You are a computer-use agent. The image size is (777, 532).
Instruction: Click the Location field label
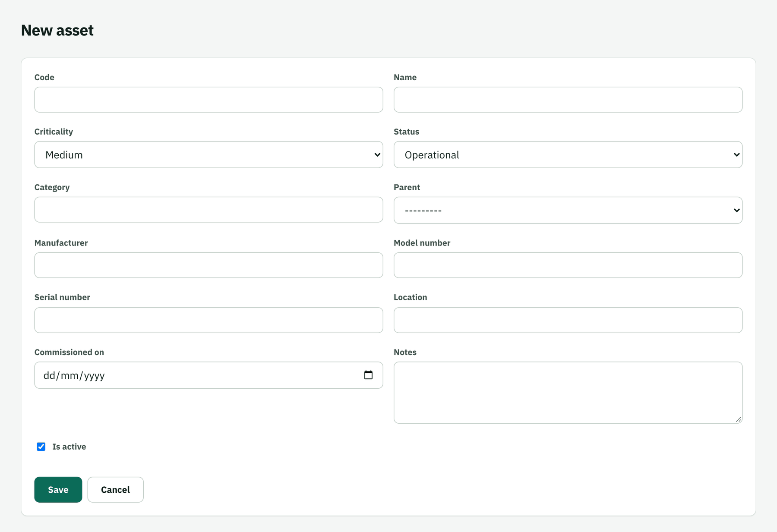pyautogui.click(x=410, y=297)
